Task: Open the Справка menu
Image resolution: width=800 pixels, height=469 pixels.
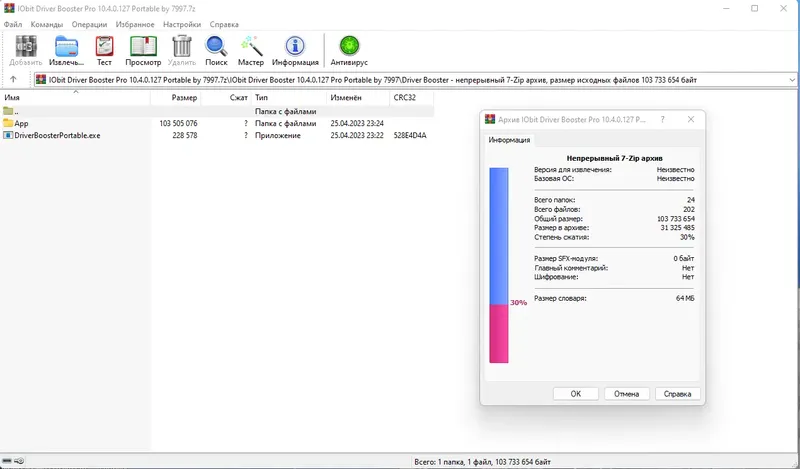Action: coord(224,24)
